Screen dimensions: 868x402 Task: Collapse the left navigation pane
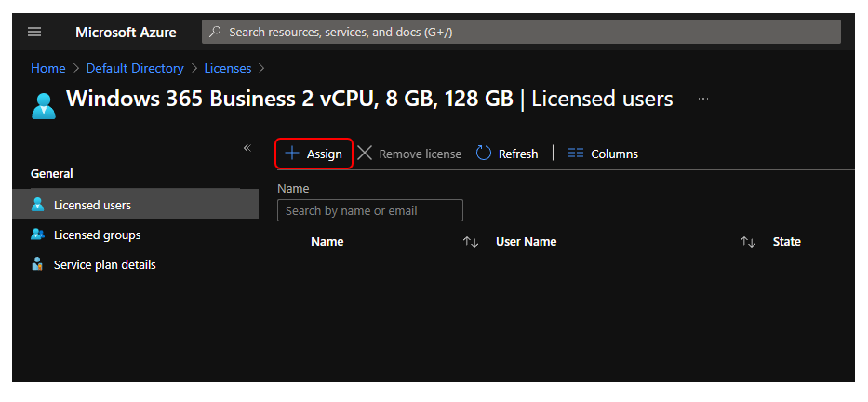[x=247, y=148]
